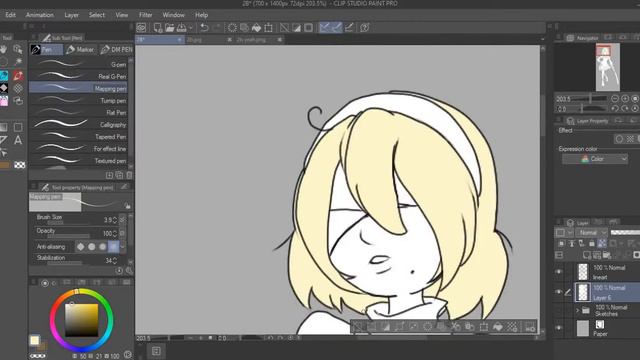
Task: Click Zoom in in Navigator panel
Action: [x=625, y=99]
